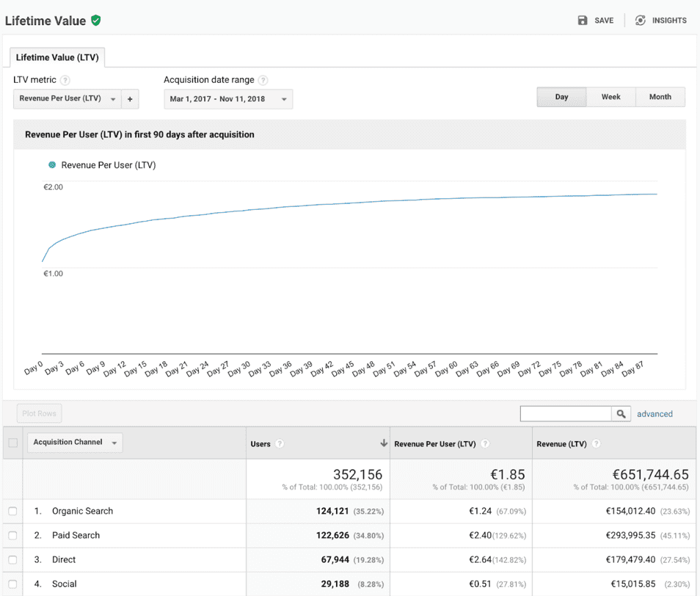The width and height of the screenshot is (700, 596).
Task: Click help icon next to Users column
Action: pyautogui.click(x=280, y=444)
